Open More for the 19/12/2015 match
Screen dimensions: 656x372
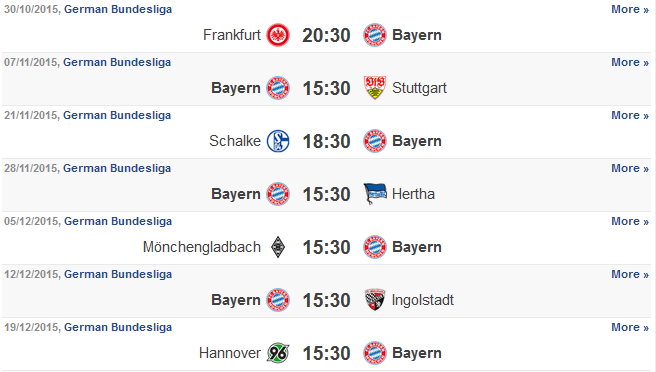(630, 327)
